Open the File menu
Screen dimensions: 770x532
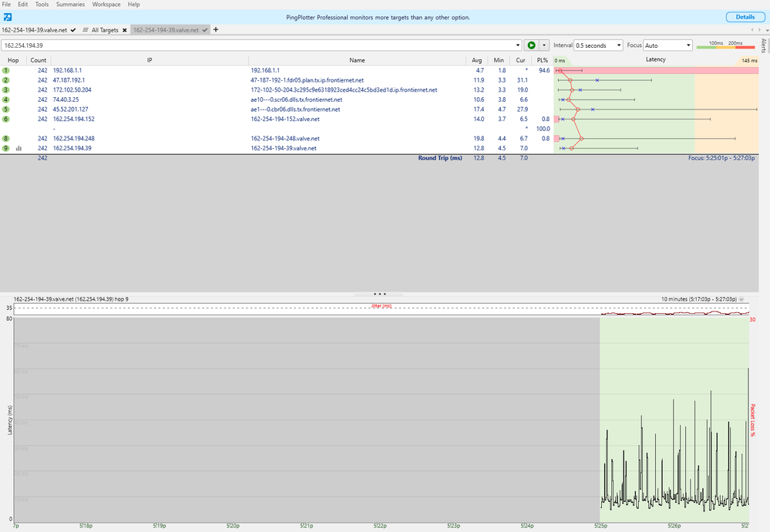click(6, 5)
